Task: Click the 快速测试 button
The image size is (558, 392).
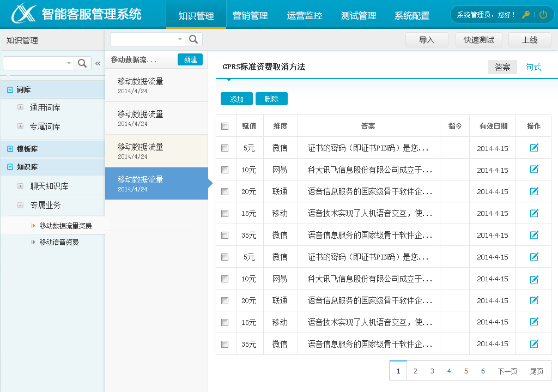Action: click(x=479, y=40)
